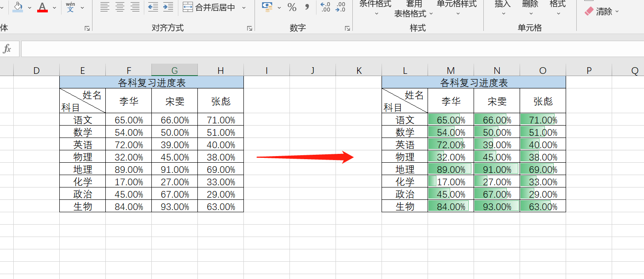Click the fill color paint bucket icon

[x=18, y=7]
